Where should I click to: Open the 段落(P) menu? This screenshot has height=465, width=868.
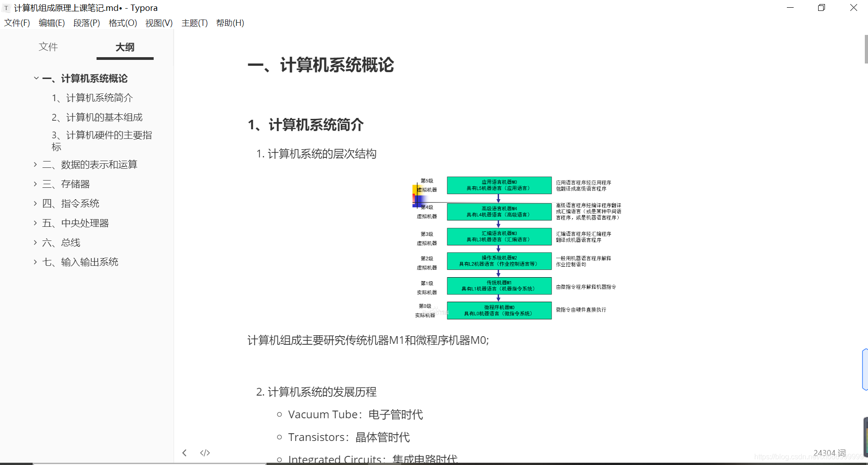(x=87, y=23)
